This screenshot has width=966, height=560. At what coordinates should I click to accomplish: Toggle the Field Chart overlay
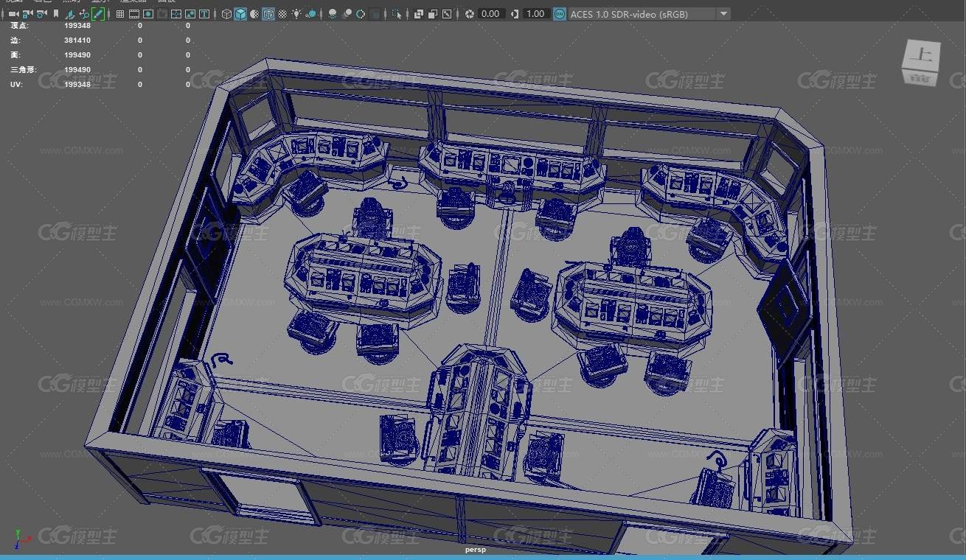[176, 14]
